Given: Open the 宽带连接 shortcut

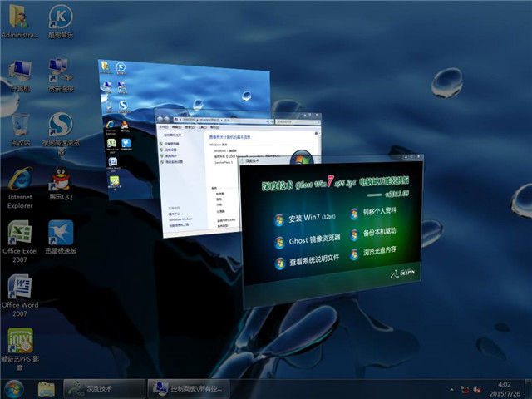Looking at the screenshot, I should [61, 76].
